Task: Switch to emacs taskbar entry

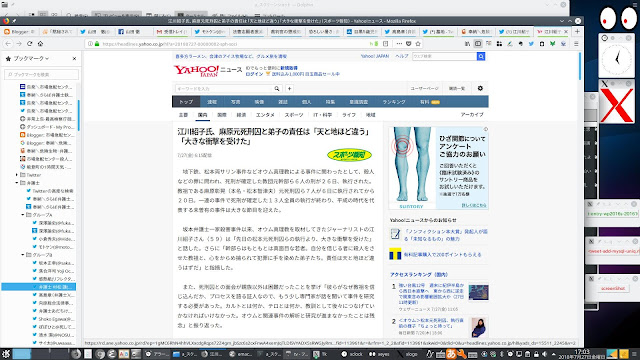Action: click(241, 354)
